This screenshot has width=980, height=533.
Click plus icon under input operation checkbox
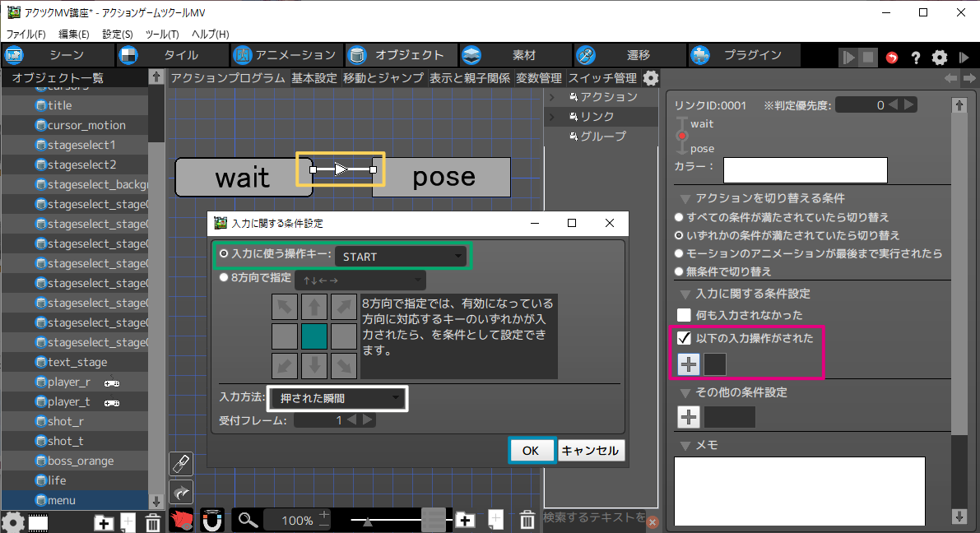689,364
